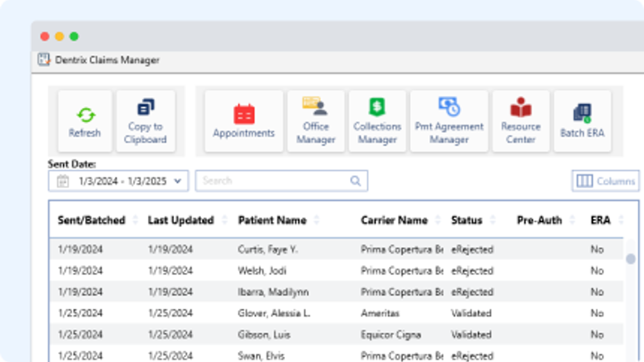Screen dimensions: 644x362
Task: Select the Curtis, Faye Y. claim row
Action: (x=268, y=249)
